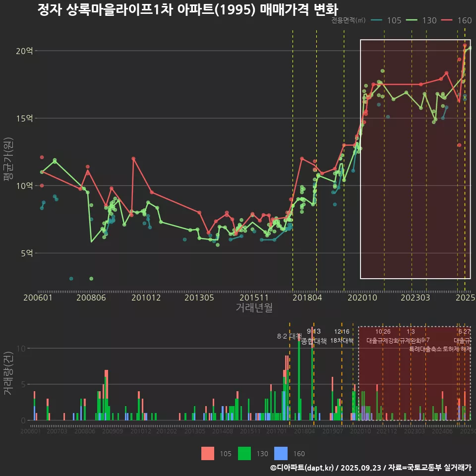Screen dimensions: 476x476
Task: Click the 8·2 대책 policy annotation
Action: pos(289,336)
